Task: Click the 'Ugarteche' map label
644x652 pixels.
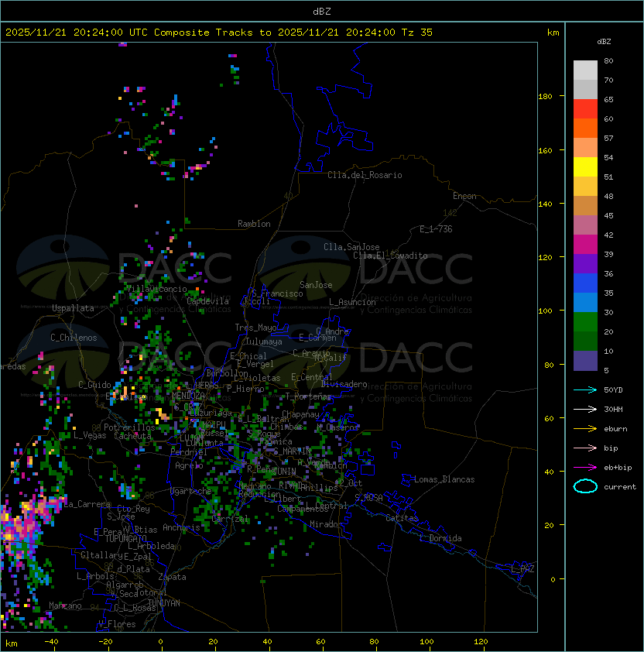Action: tap(191, 491)
